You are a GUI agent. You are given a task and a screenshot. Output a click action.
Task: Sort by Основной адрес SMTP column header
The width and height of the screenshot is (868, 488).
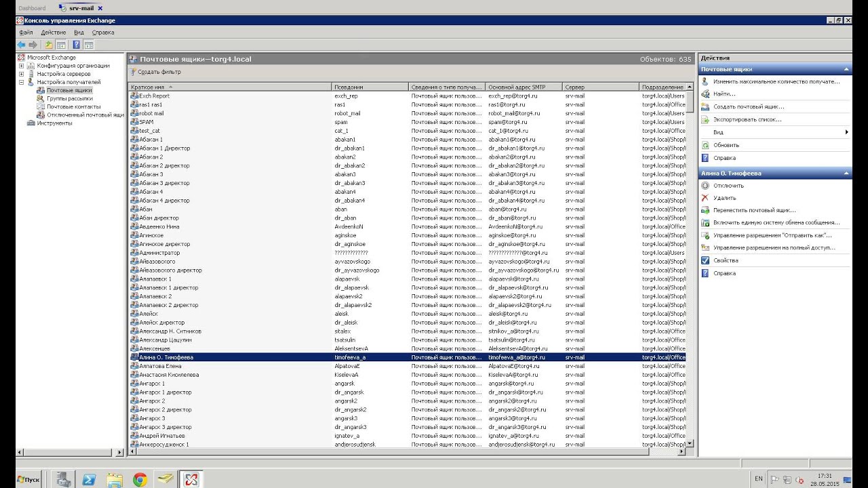click(524, 87)
